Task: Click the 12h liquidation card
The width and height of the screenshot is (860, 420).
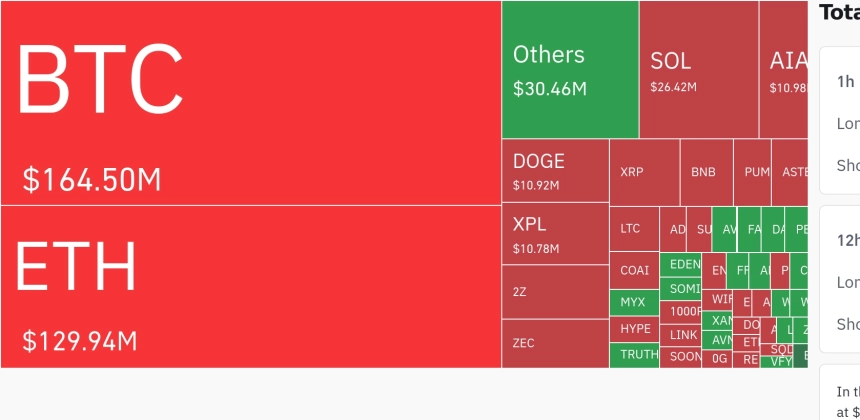Action: [x=840, y=280]
